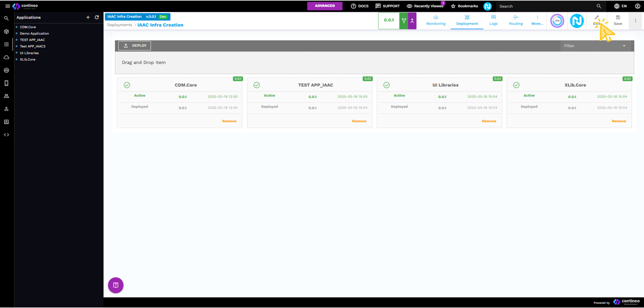
Task: Open the purple help button at bottom left
Action: point(116,285)
